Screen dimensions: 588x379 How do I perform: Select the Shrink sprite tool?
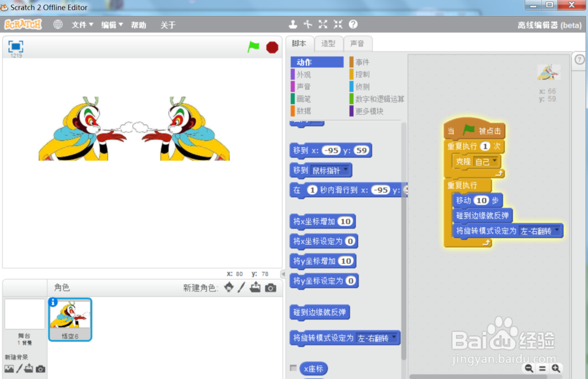[x=338, y=25]
